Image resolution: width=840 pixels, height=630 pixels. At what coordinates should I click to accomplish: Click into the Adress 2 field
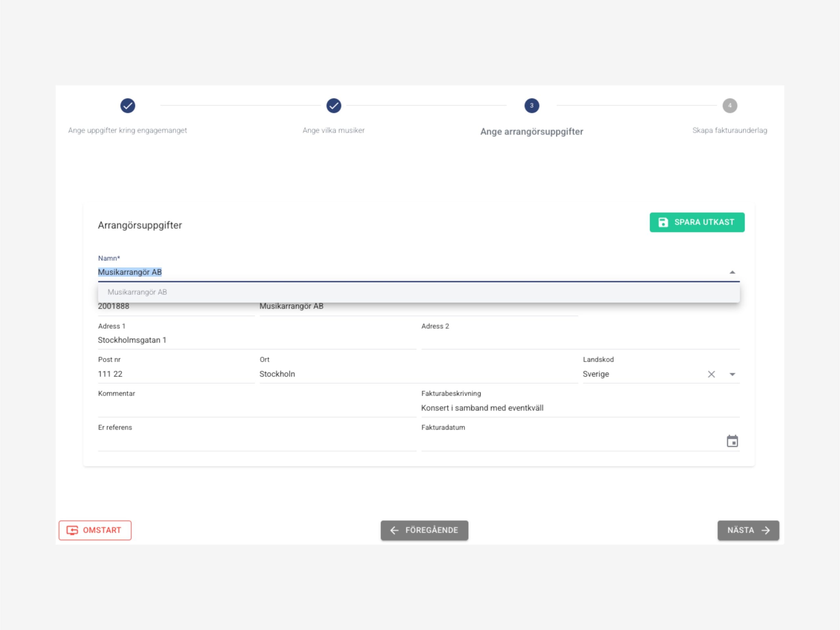coord(579,340)
